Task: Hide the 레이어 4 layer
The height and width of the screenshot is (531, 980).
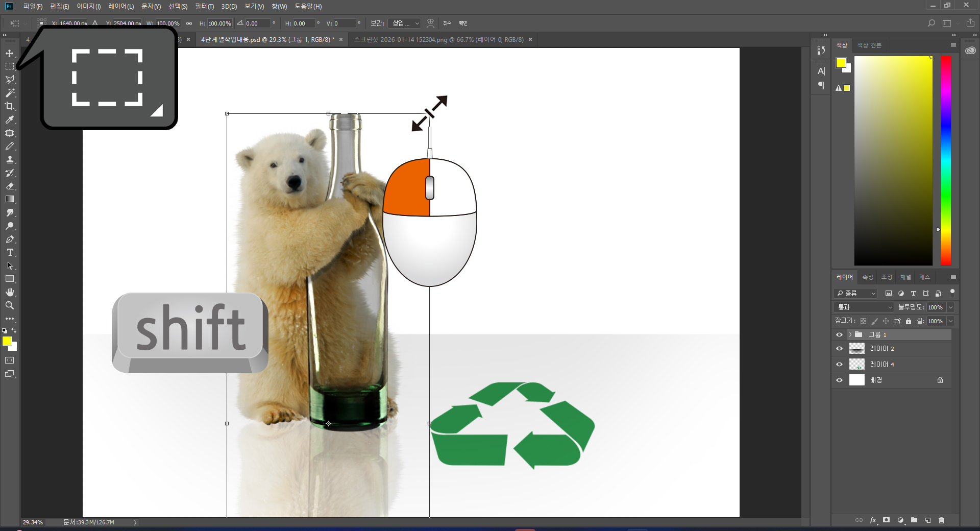Action: (839, 365)
